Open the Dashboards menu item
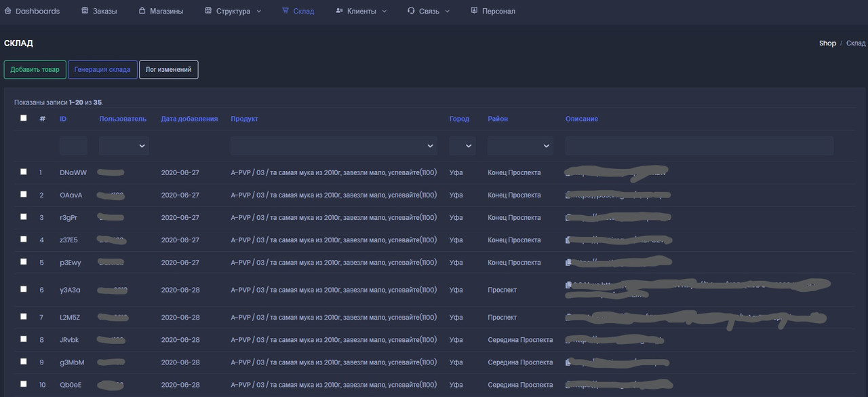Image resolution: width=868 pixels, height=397 pixels. pos(32,11)
